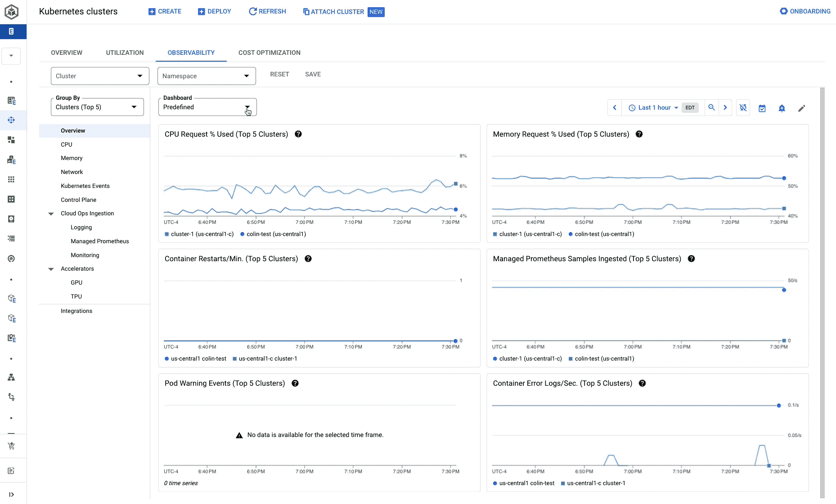Switch to the Utilization tab
Screen dimensions: 836x504
point(125,53)
